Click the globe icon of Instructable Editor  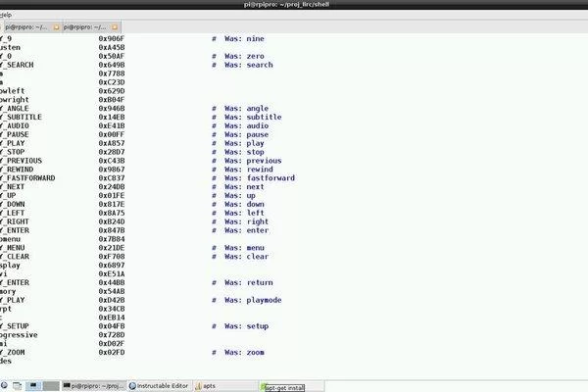click(x=132, y=386)
